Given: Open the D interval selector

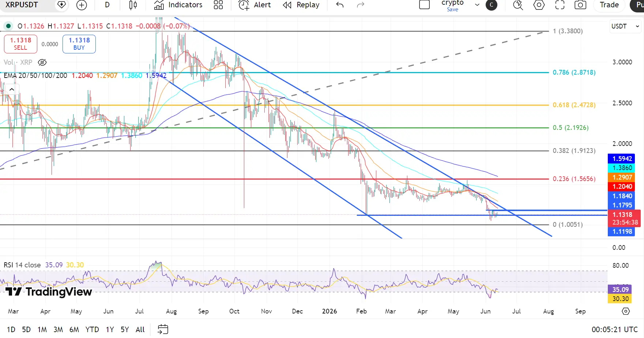Looking at the screenshot, I should click(x=107, y=5).
